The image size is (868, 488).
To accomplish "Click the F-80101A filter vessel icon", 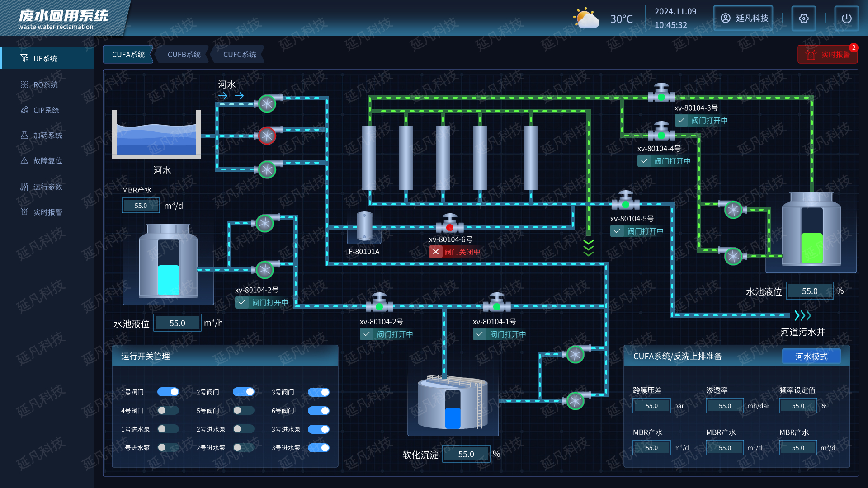I will (x=364, y=227).
